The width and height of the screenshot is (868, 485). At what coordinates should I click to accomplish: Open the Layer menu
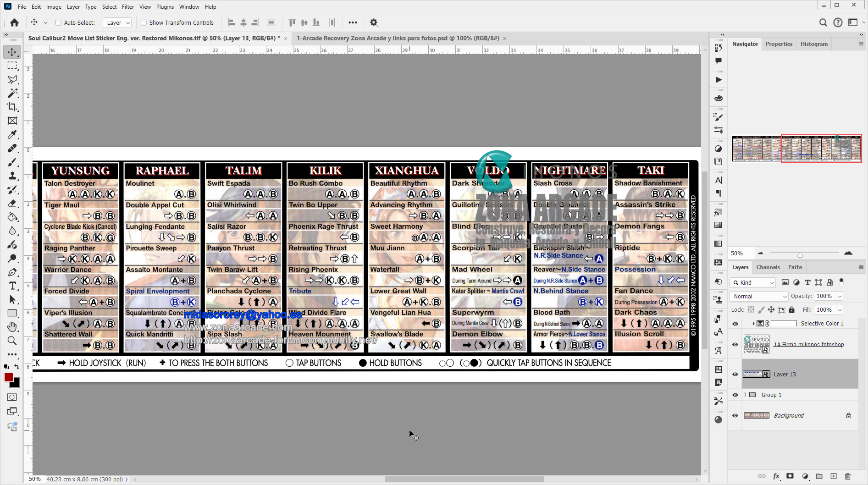click(x=73, y=6)
